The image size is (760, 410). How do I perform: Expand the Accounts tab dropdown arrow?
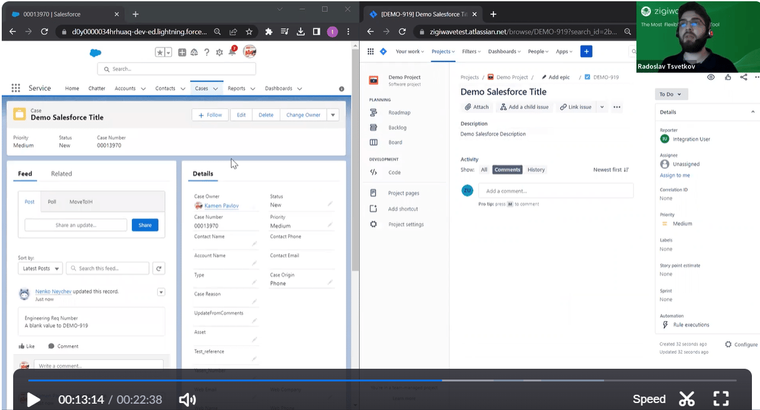pos(143,89)
